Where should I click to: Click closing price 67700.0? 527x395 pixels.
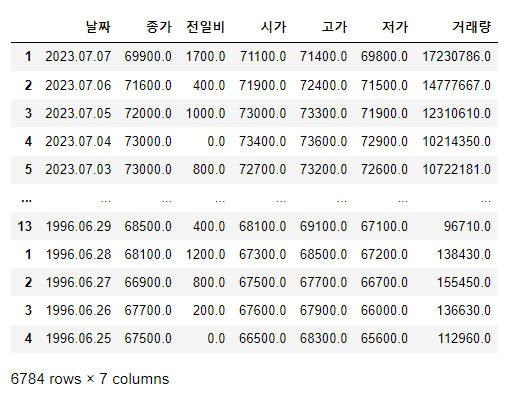tap(148, 310)
